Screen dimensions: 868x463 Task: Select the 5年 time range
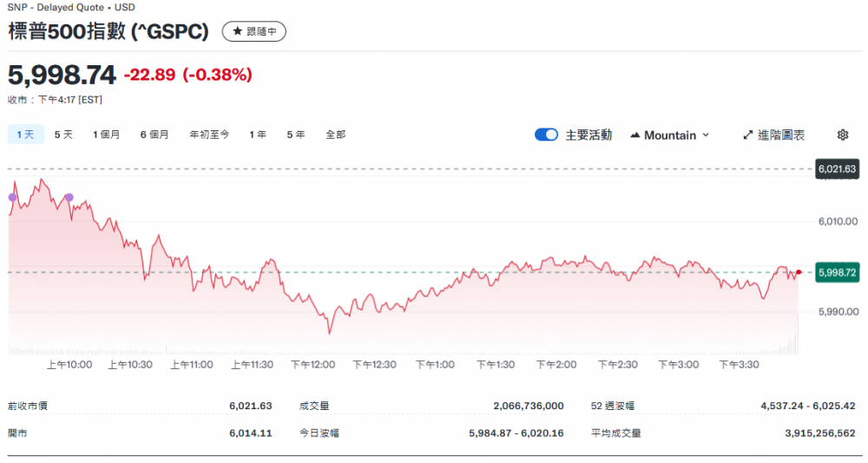pos(295,135)
